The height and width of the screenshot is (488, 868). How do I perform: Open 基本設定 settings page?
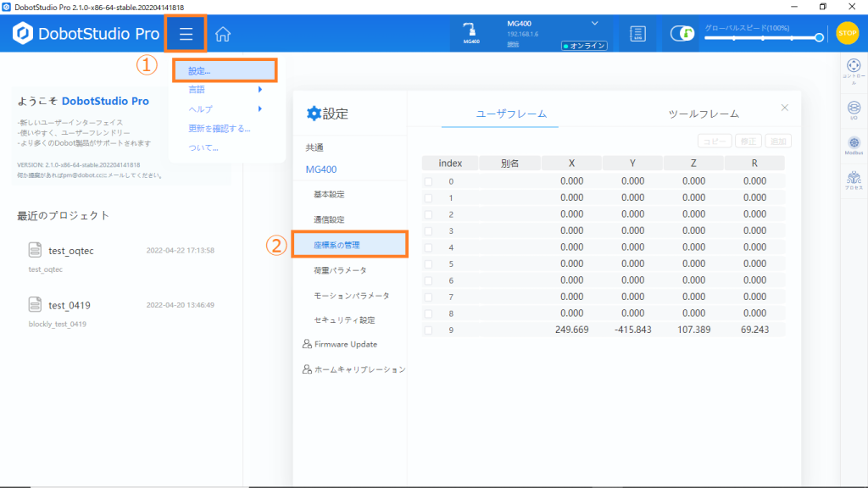click(329, 194)
